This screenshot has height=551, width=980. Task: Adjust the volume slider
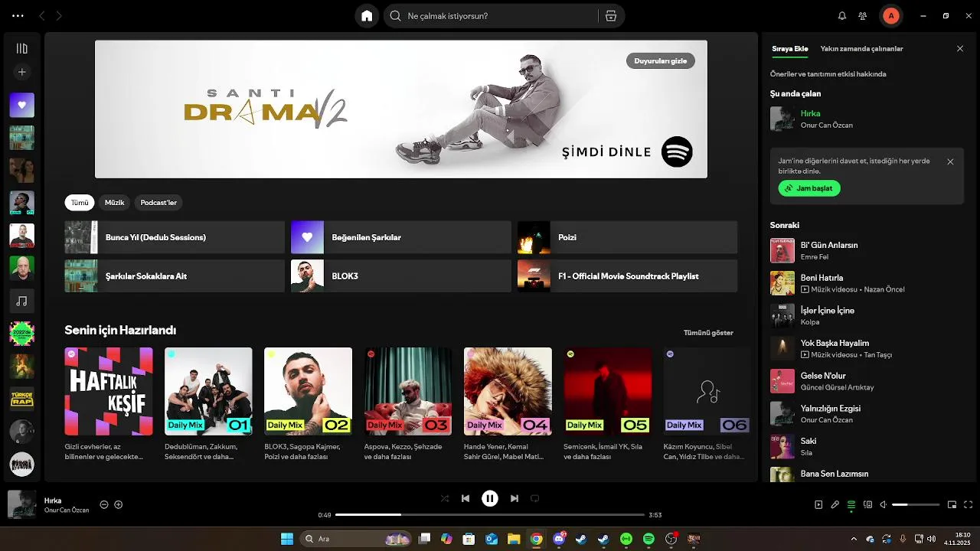(x=916, y=504)
